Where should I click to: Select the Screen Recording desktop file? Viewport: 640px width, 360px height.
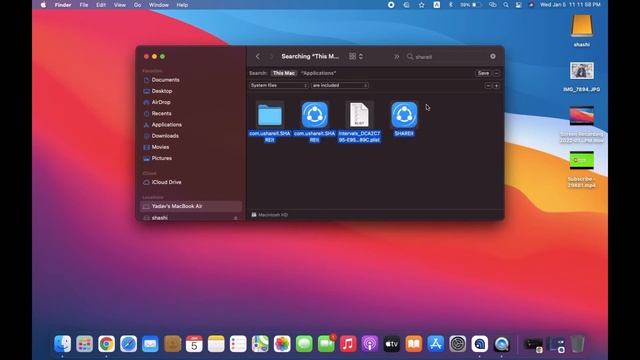point(582,116)
